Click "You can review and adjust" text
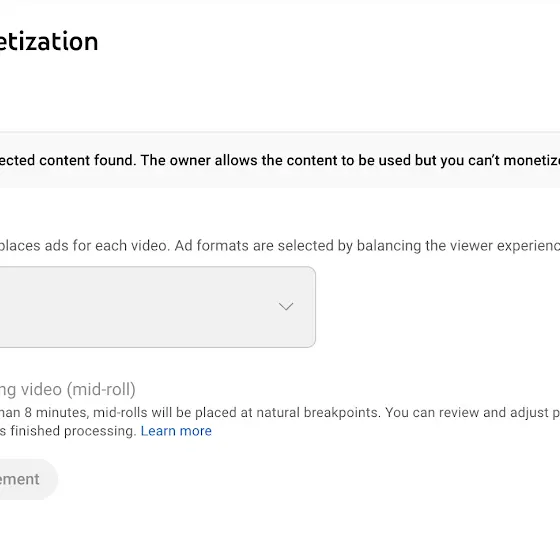Viewport: 560px width, 560px height. 467,412
